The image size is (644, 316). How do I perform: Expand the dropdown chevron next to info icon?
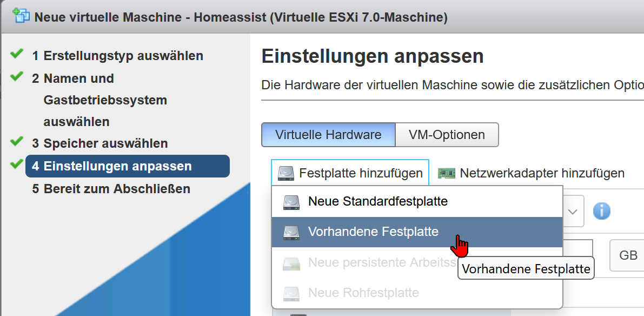pos(574,211)
